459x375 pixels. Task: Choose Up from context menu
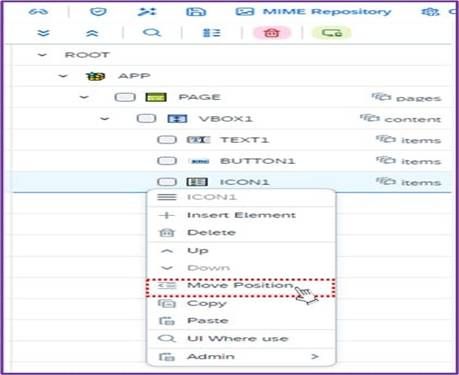[x=241, y=251]
